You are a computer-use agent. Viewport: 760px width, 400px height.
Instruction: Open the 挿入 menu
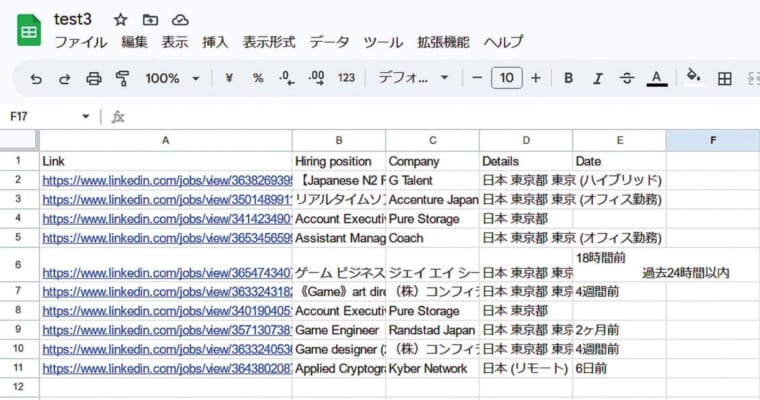(x=215, y=42)
